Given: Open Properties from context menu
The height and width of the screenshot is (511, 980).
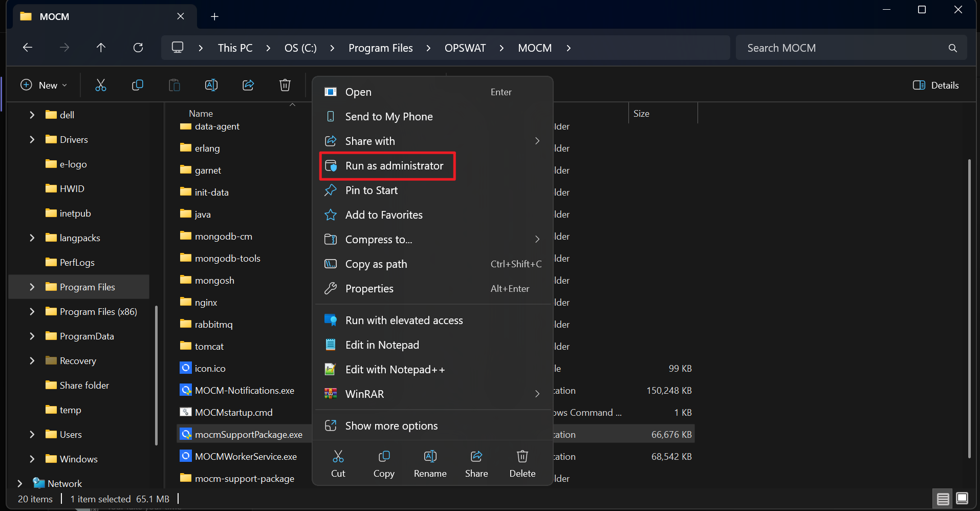Looking at the screenshot, I should click(x=433, y=289).
